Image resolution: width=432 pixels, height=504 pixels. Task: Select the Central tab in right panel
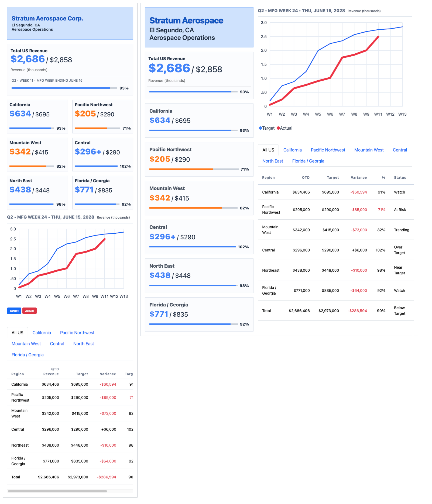click(400, 150)
